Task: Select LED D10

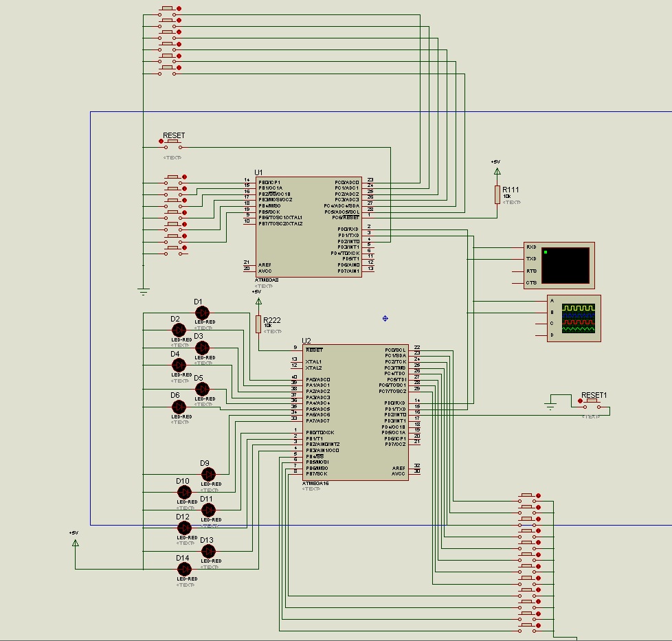Action: tap(184, 493)
